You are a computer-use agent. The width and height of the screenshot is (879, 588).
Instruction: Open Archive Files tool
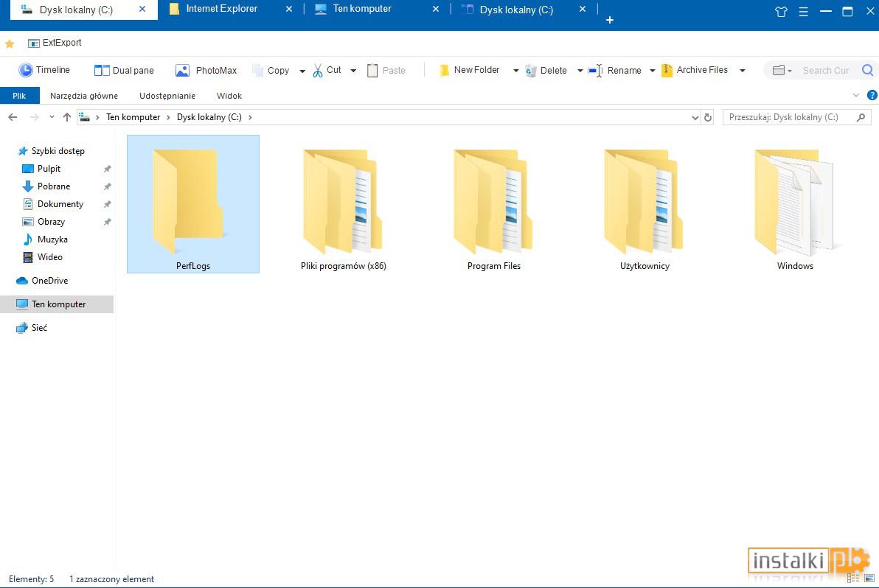(695, 70)
